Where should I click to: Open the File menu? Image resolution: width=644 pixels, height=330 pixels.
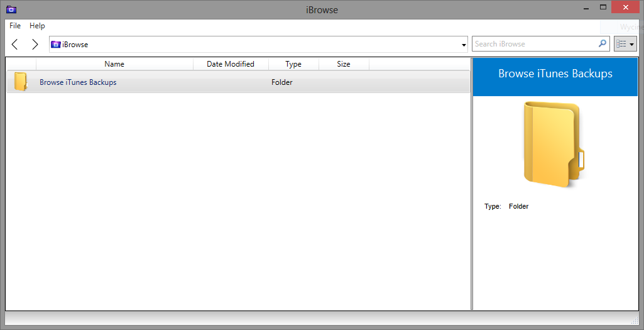pyautogui.click(x=15, y=26)
